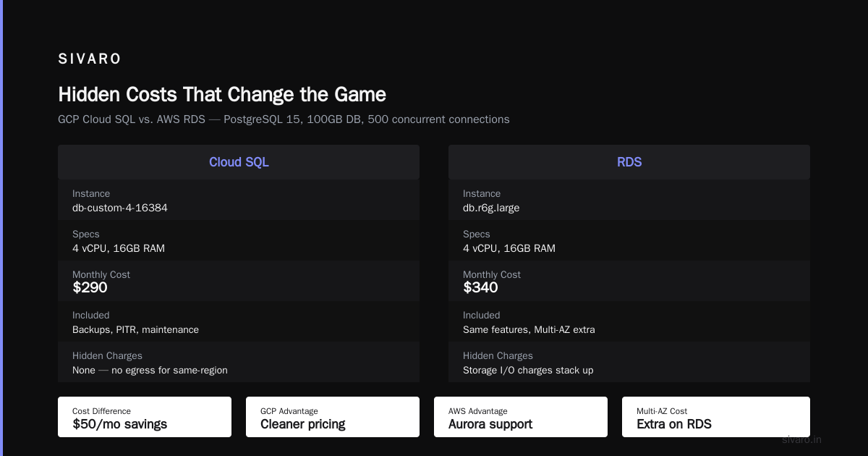Click "None — no egress for same-region"

coord(150,370)
